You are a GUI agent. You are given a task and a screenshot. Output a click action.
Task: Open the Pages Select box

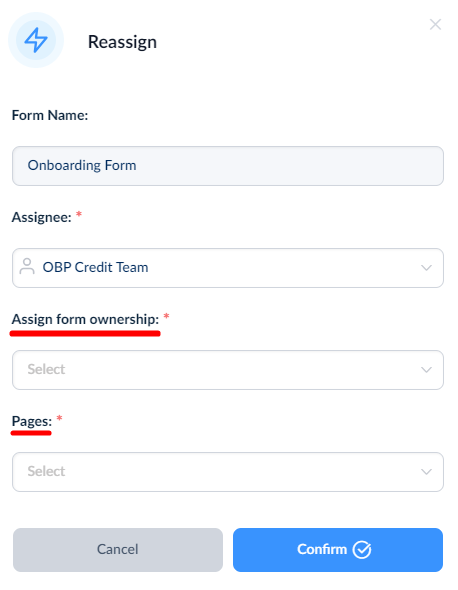pos(228,472)
